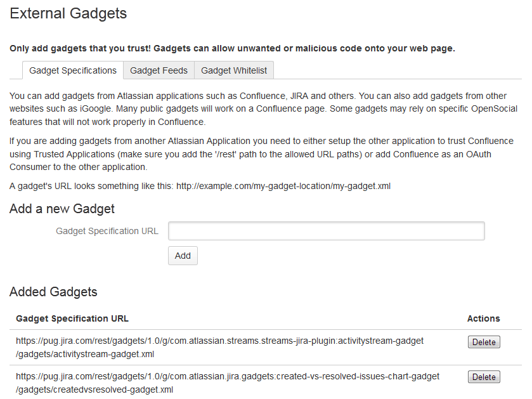This screenshot has width=532, height=399.
Task: Click the paragraph about Trusted Applications
Action: pyautogui.click(x=261, y=154)
